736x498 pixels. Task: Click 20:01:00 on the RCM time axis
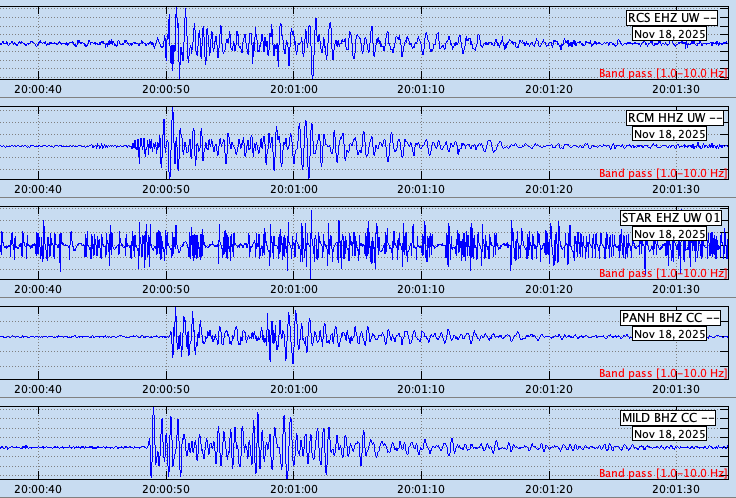point(294,189)
